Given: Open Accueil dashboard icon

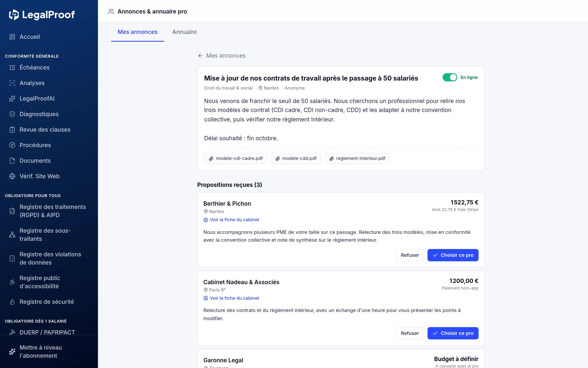Looking at the screenshot, I should pos(12,37).
